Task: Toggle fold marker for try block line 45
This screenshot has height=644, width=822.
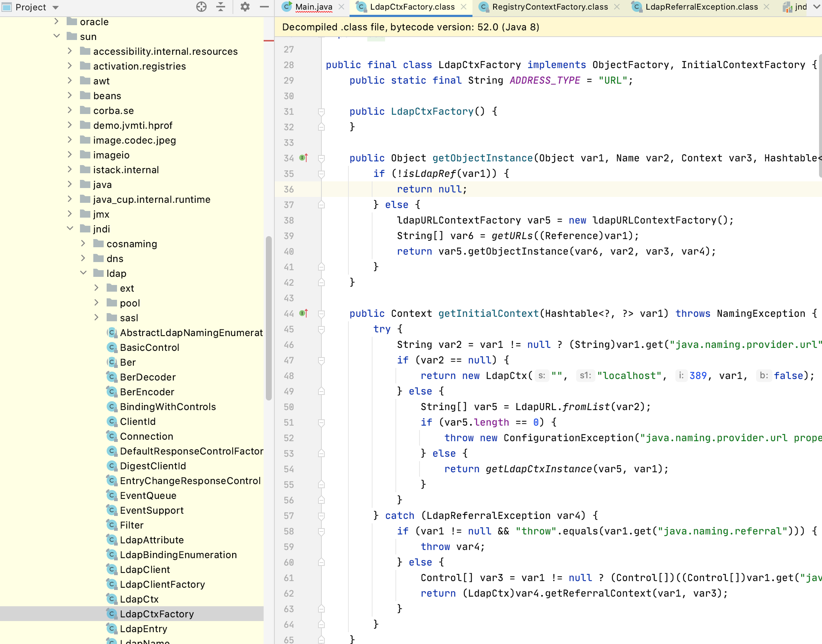Action: (321, 329)
